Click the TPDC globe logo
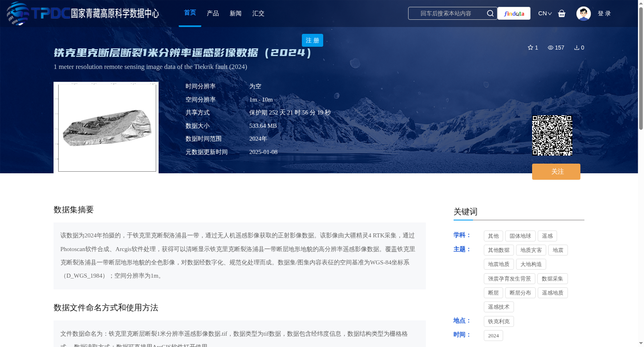Image resolution: width=644 pixels, height=347 pixels. [x=18, y=13]
